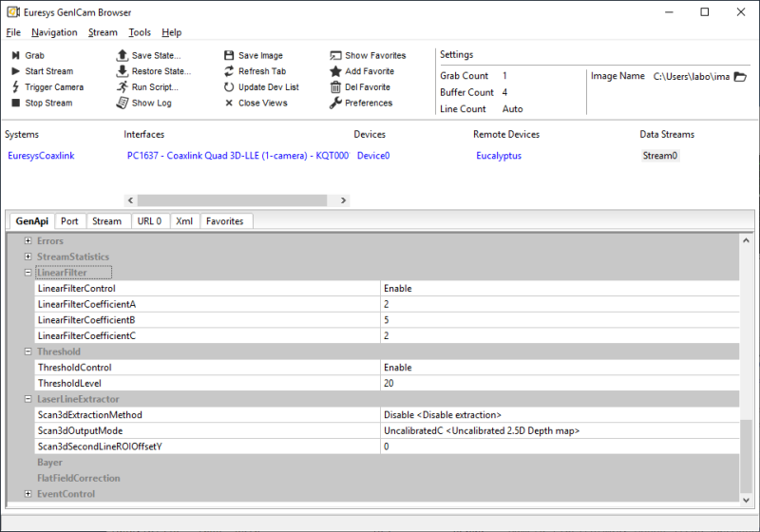Open the Tools menu
760x532 pixels.
[140, 32]
